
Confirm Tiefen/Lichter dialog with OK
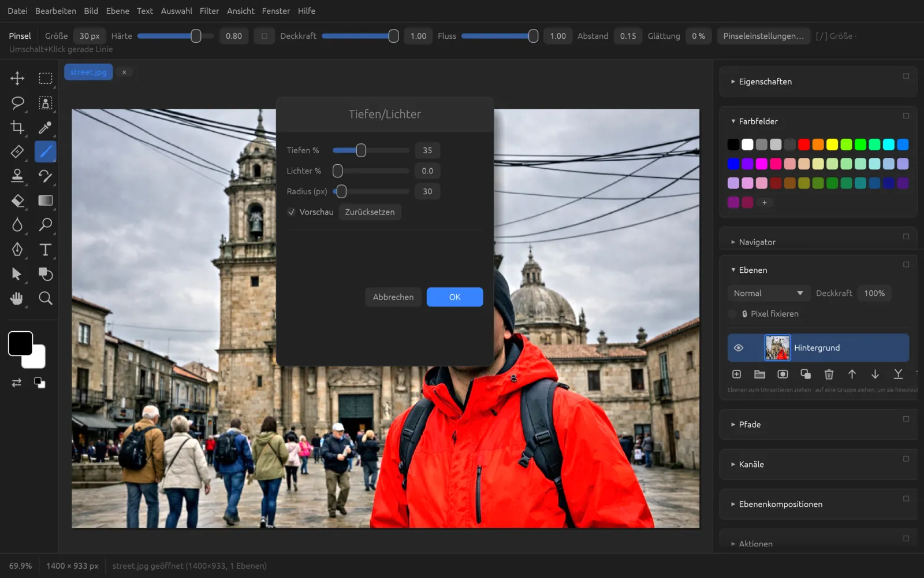pos(454,297)
